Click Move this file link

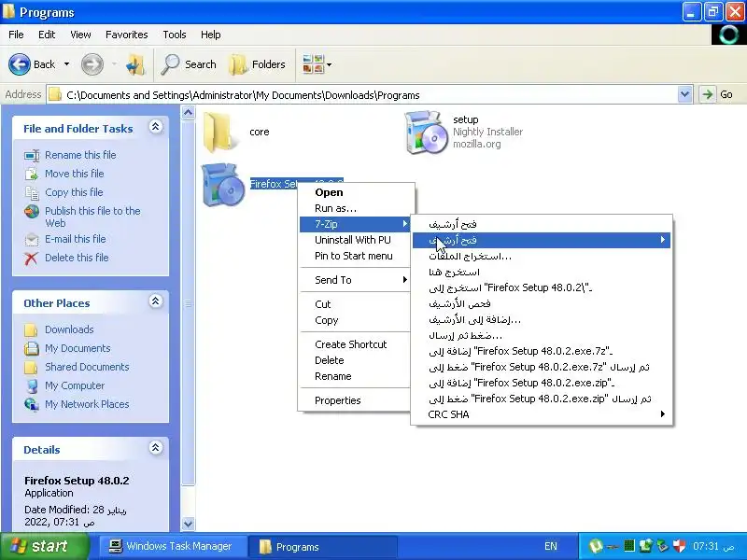(75, 174)
